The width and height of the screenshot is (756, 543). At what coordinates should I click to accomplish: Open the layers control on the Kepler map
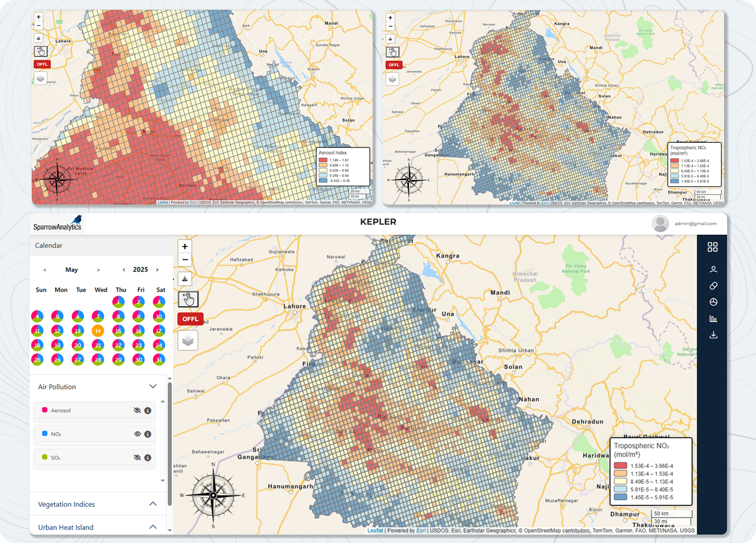coord(188,341)
